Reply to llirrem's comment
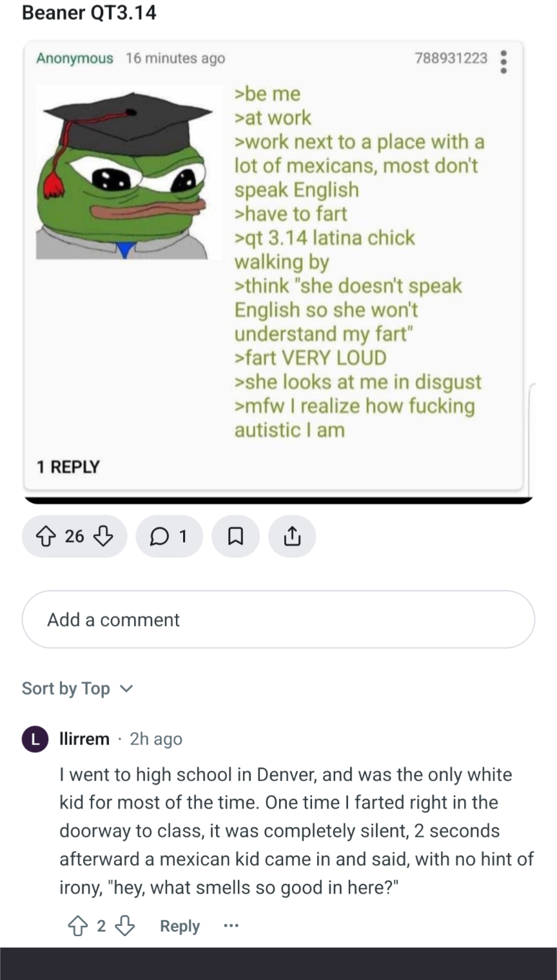 click(x=180, y=926)
